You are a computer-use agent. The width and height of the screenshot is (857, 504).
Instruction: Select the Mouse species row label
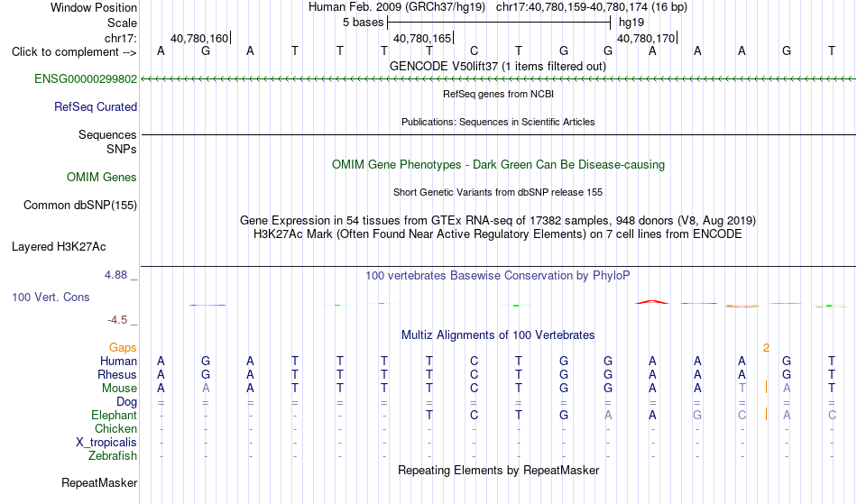pyautogui.click(x=119, y=389)
